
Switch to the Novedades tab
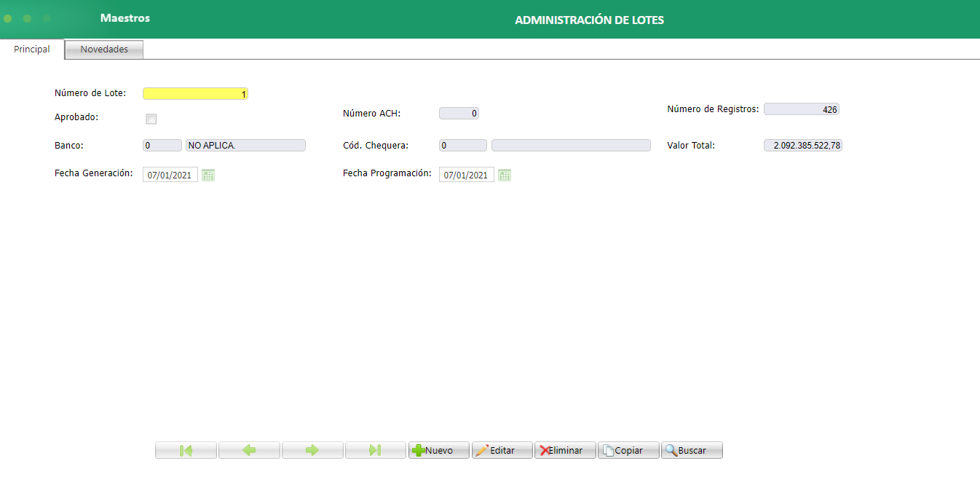coord(104,50)
